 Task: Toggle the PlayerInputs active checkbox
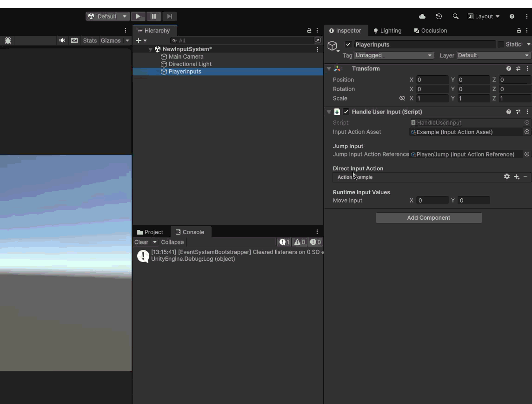point(348,44)
